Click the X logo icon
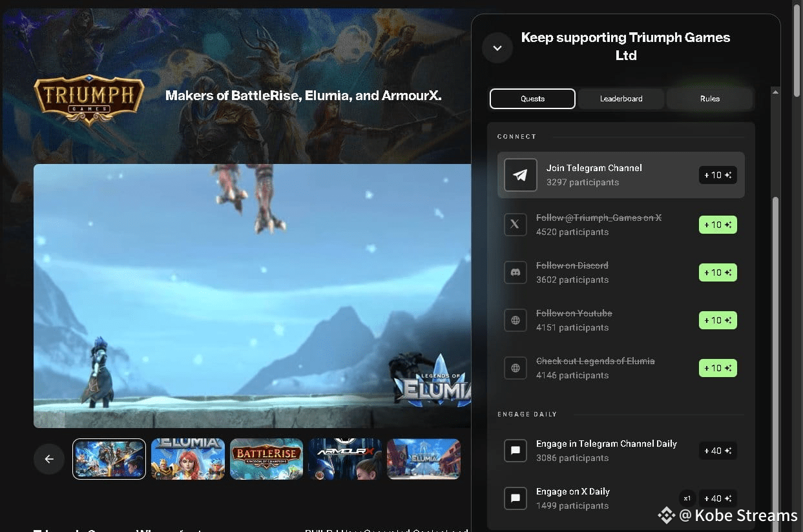This screenshot has width=803, height=532. (515, 225)
